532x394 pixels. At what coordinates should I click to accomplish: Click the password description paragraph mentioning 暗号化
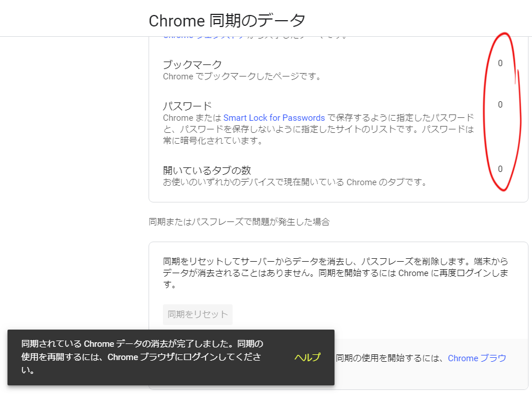318,129
